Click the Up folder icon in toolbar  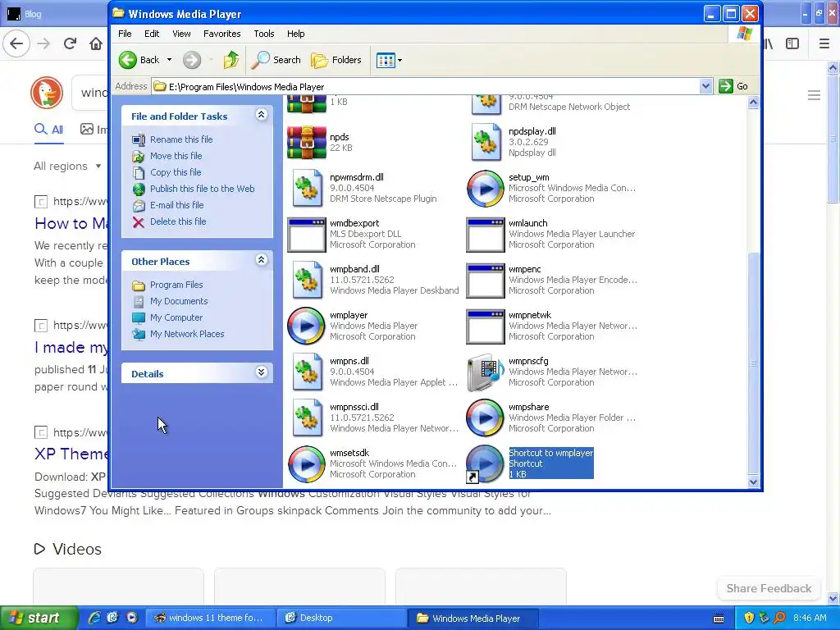[x=231, y=60]
